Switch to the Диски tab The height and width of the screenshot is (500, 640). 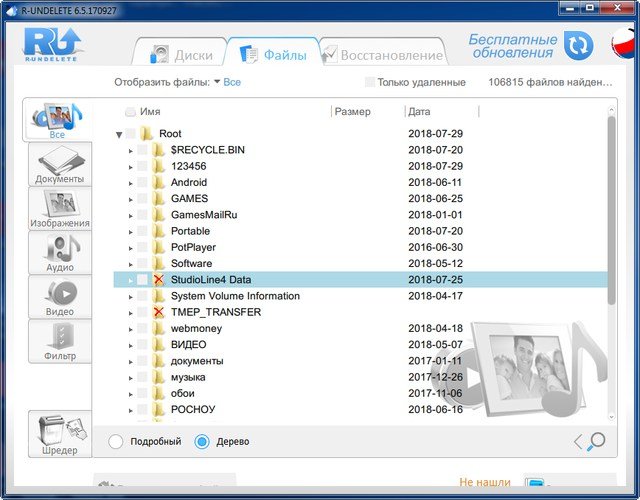[181, 54]
